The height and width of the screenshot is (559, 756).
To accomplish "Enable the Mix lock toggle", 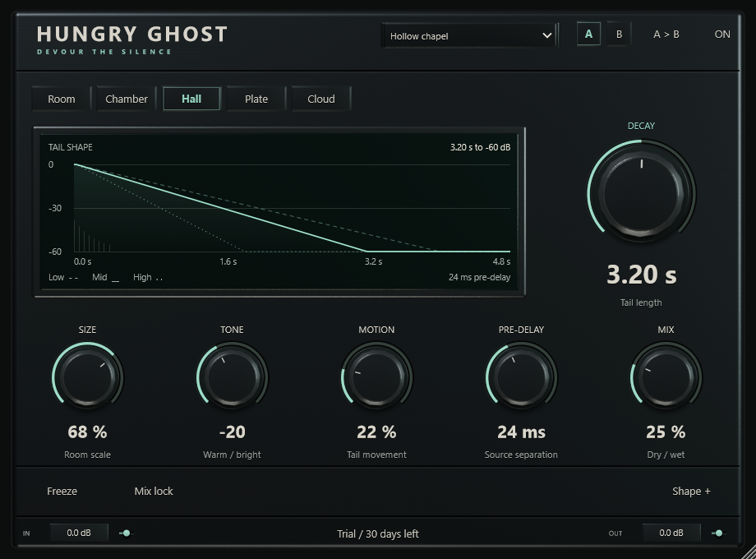I will click(x=154, y=491).
